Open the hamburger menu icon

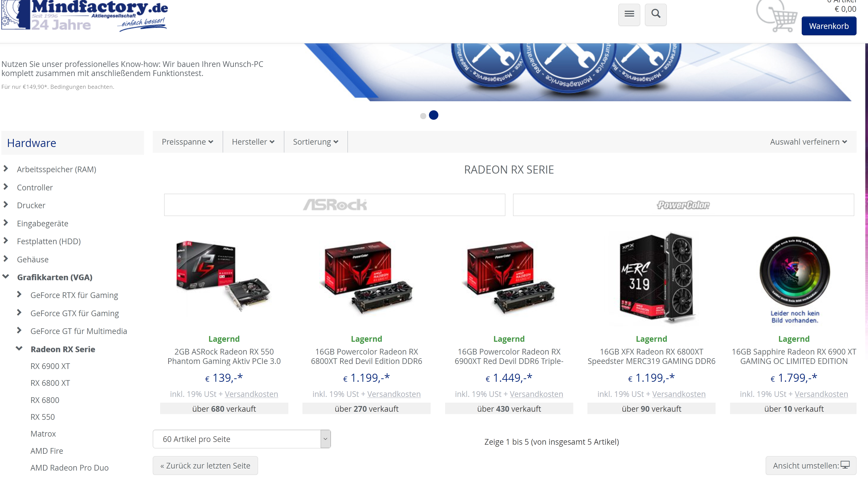(629, 14)
